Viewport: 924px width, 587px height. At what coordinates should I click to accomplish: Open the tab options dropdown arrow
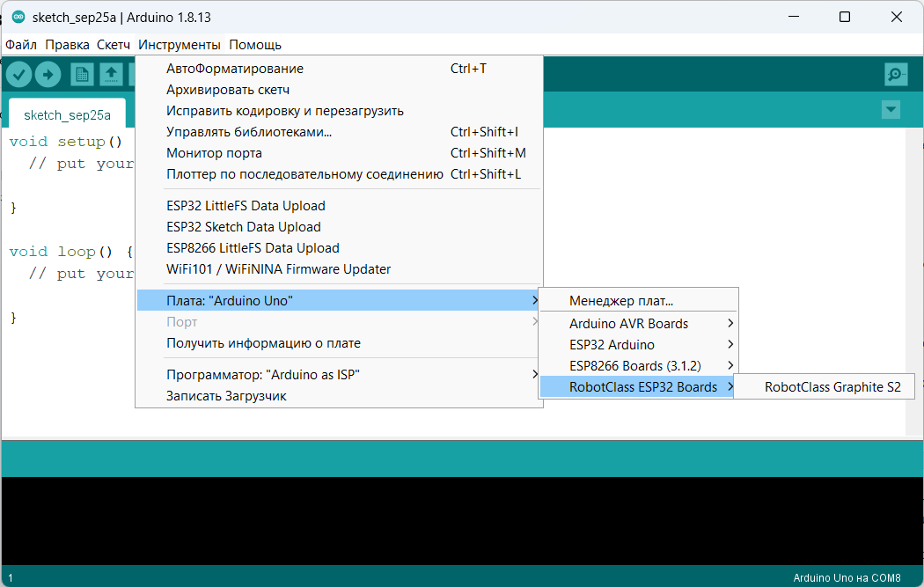(891, 110)
